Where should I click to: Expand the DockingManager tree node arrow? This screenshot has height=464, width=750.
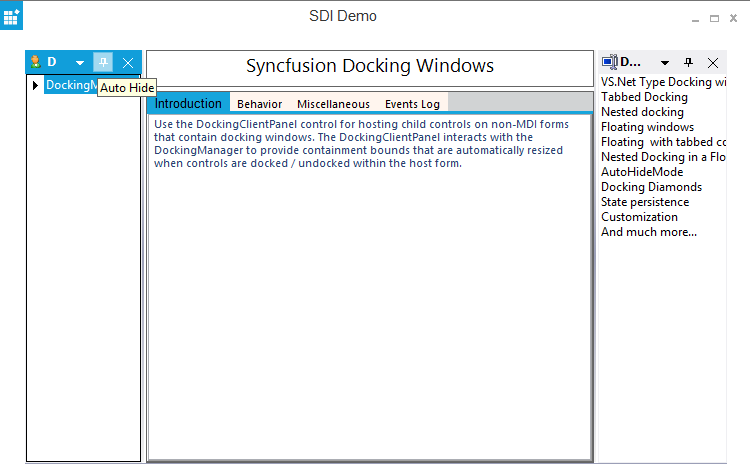tap(36, 85)
